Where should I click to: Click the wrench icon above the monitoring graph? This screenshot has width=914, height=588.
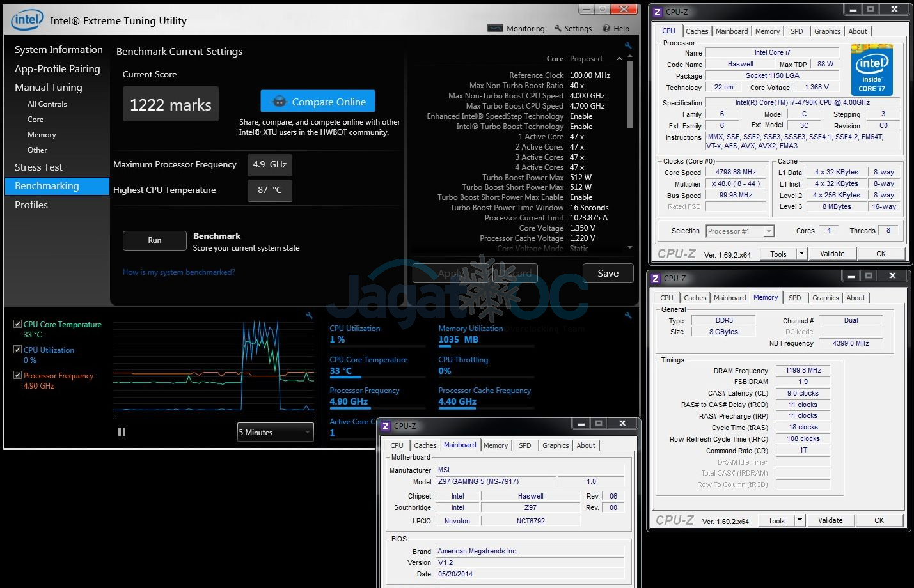(x=309, y=315)
